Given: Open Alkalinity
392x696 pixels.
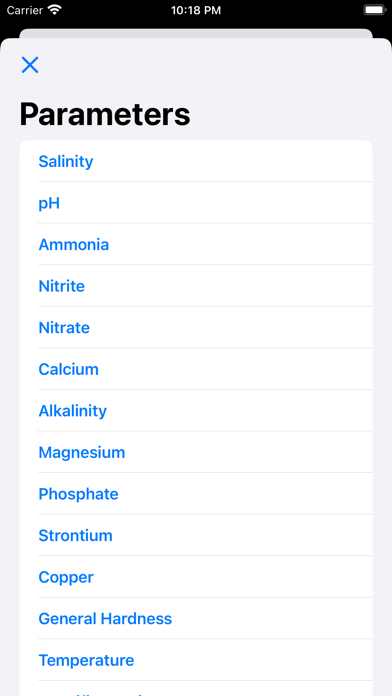Looking at the screenshot, I should point(196,411).
